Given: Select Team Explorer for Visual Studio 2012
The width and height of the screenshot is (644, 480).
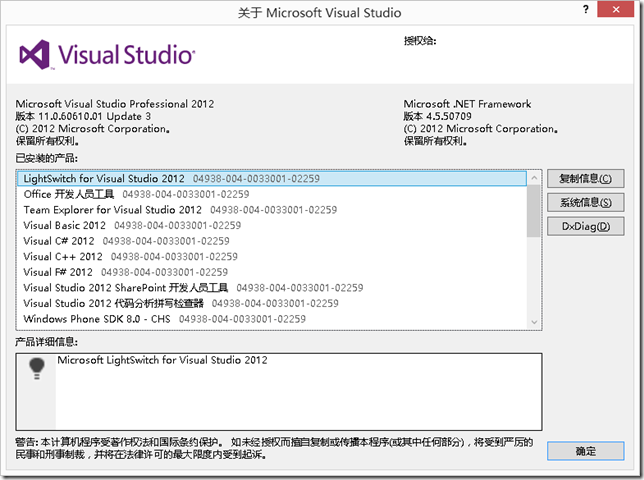Looking at the screenshot, I should click(x=272, y=210).
